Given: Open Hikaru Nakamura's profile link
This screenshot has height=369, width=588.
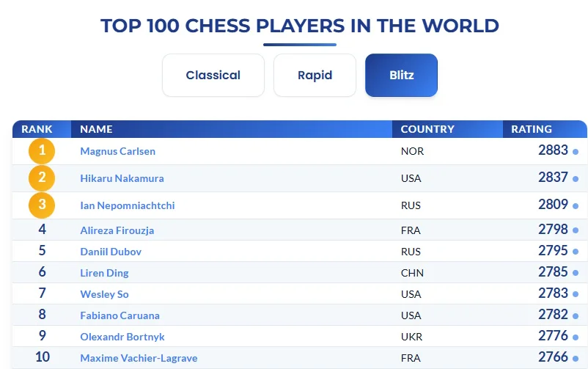Looking at the screenshot, I should [122, 178].
